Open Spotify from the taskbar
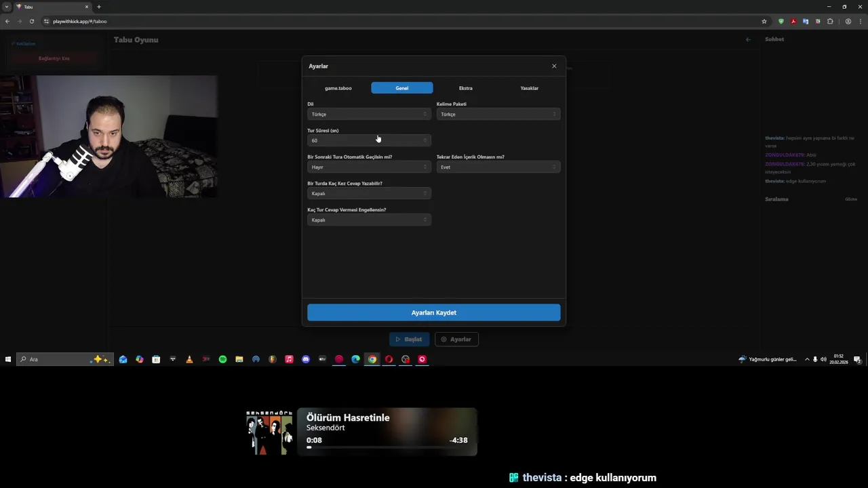This screenshot has height=488, width=868. 222,359
